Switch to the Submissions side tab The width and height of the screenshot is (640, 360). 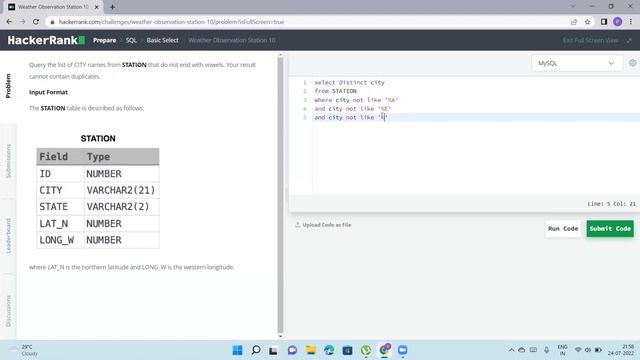tap(8, 161)
